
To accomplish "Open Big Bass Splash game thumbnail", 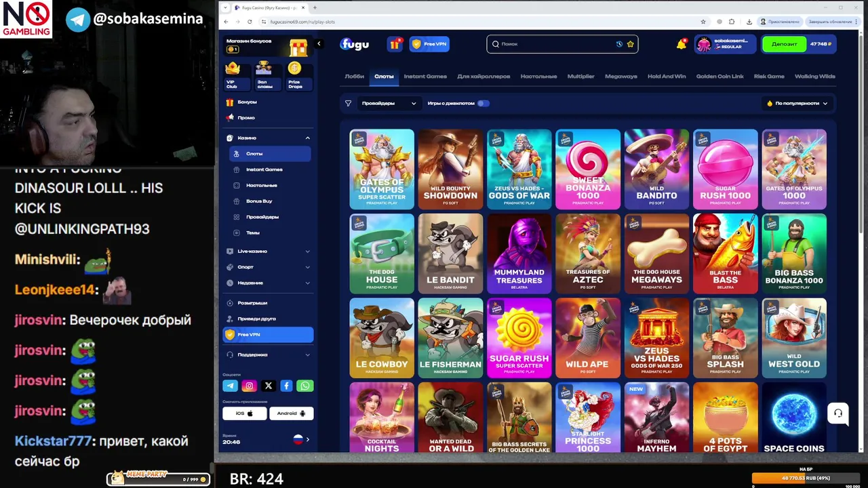I will 726,338.
